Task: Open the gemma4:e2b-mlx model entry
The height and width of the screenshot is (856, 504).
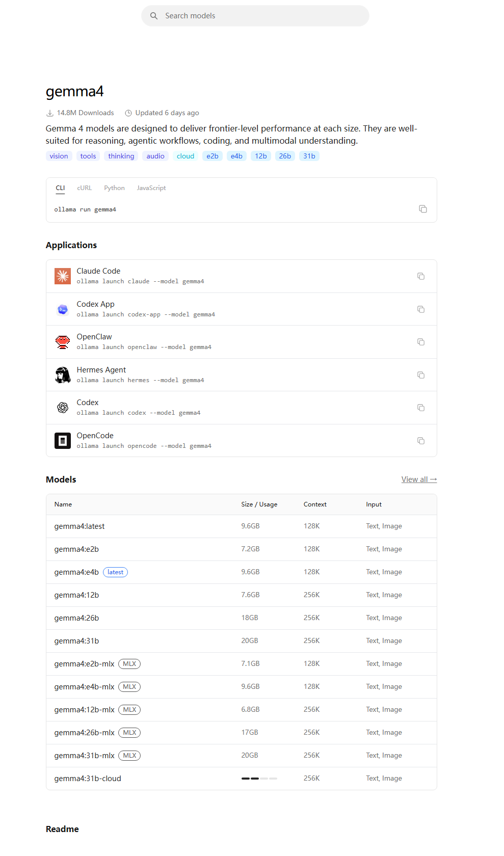Action: pos(242,664)
